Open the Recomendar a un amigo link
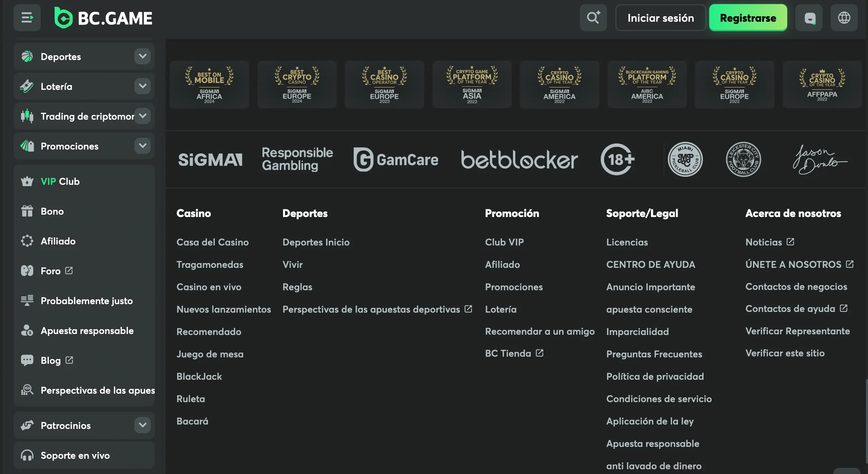This screenshot has width=868, height=474. 540,332
